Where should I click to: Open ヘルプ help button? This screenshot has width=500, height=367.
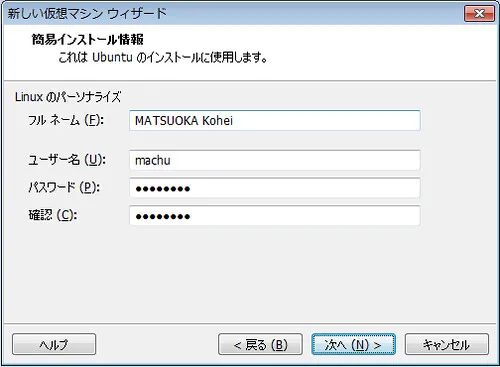(54, 344)
